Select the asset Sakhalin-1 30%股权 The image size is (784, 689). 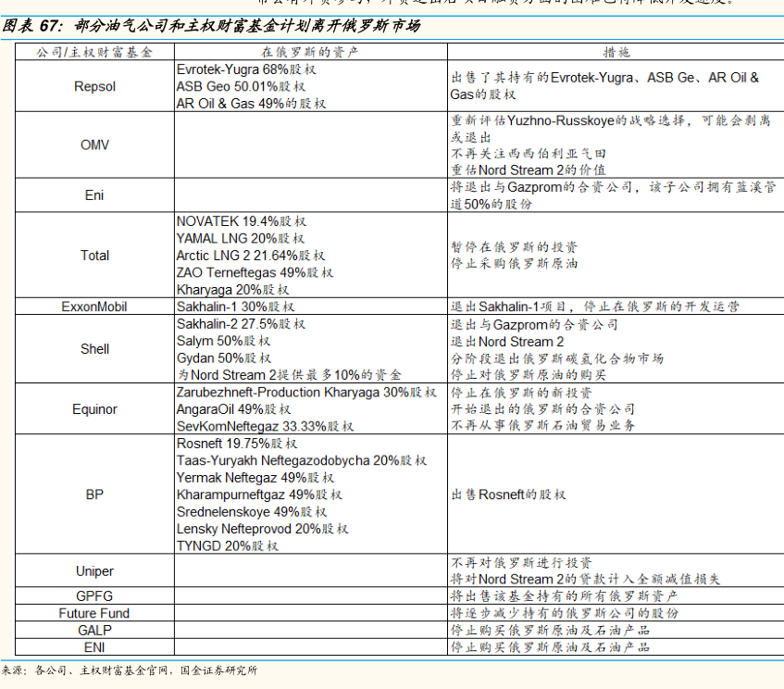[x=235, y=307]
